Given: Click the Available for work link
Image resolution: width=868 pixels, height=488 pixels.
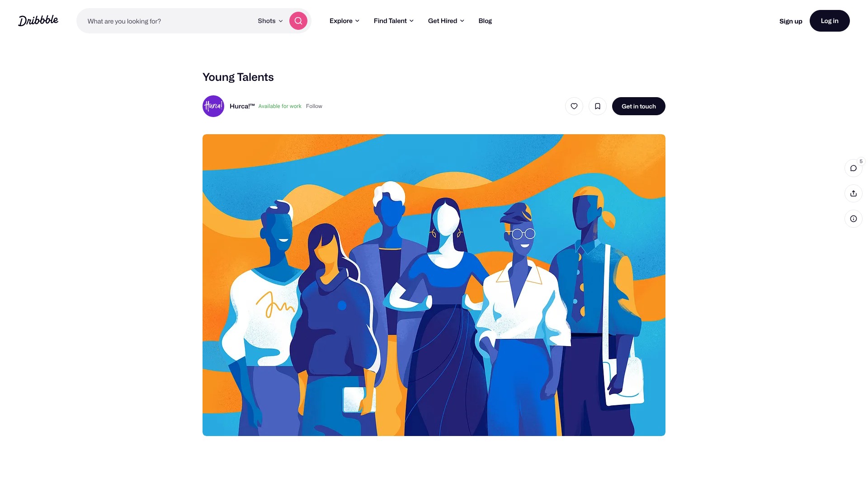Looking at the screenshot, I should click(280, 106).
